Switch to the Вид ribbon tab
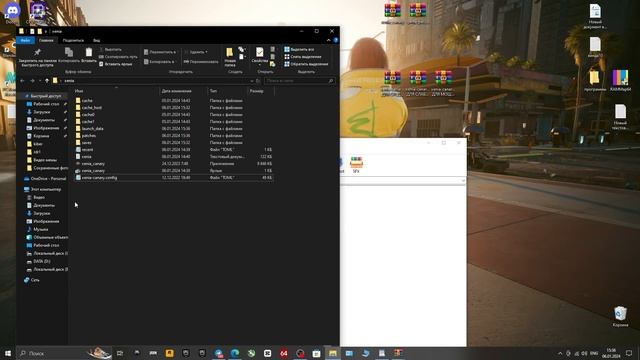This screenshot has width=640, height=360. click(x=96, y=40)
